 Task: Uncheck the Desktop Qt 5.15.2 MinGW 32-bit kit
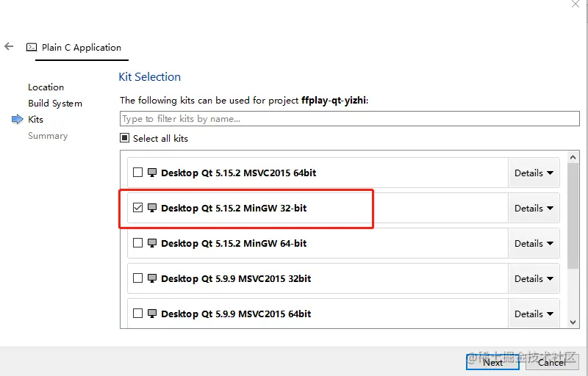coord(137,209)
